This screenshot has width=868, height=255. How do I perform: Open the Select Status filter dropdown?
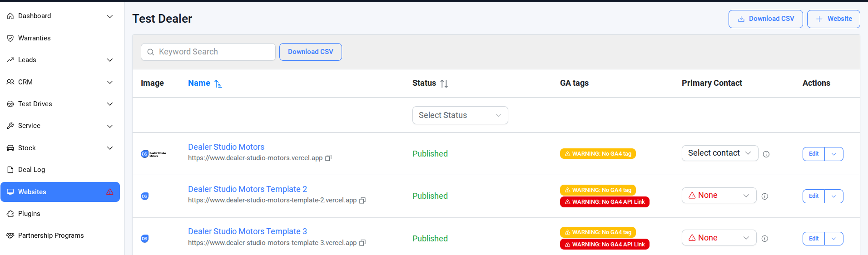pyautogui.click(x=460, y=115)
